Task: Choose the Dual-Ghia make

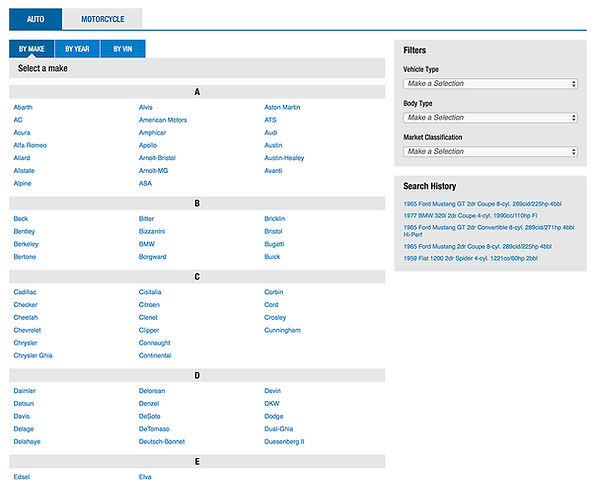Action: click(x=278, y=429)
